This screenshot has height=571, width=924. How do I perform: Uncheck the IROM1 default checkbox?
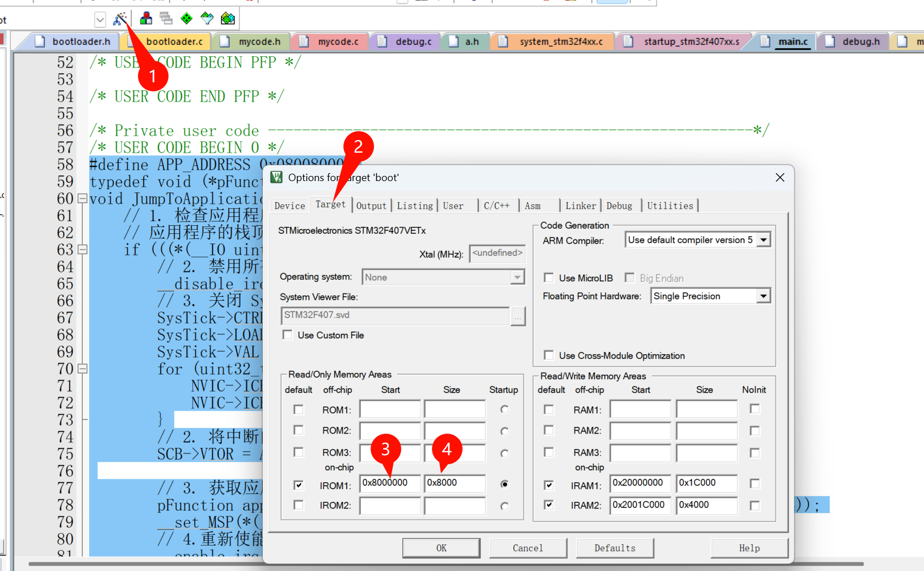pos(299,485)
